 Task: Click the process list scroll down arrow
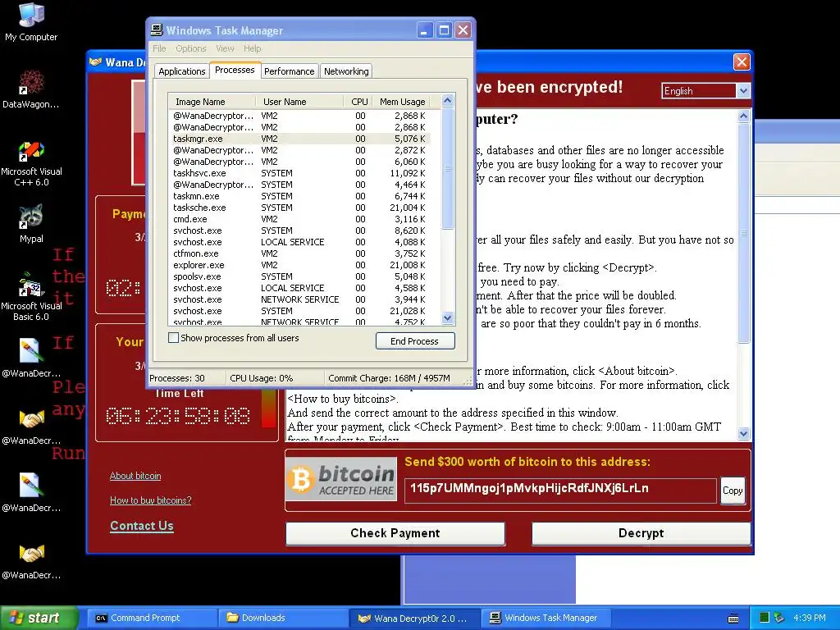pyautogui.click(x=448, y=318)
